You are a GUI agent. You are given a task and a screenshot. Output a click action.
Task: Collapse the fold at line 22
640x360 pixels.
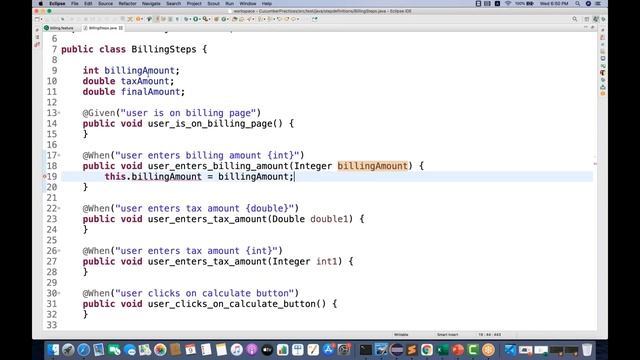pos(59,209)
